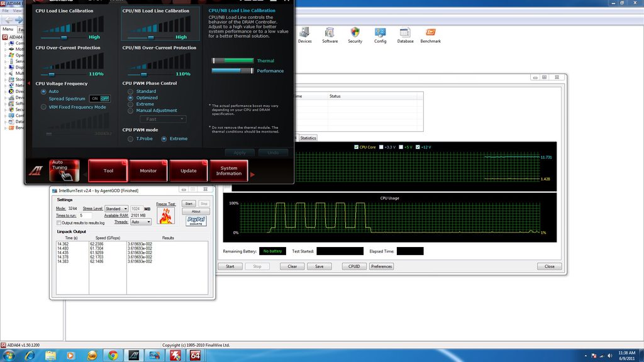Open System Information in AI Suite
The image size is (644, 362).
coord(229,171)
